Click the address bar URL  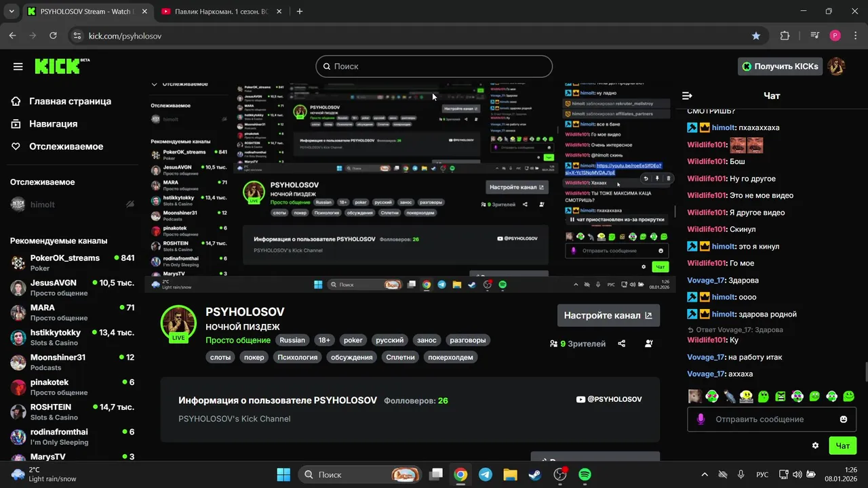coord(125,36)
